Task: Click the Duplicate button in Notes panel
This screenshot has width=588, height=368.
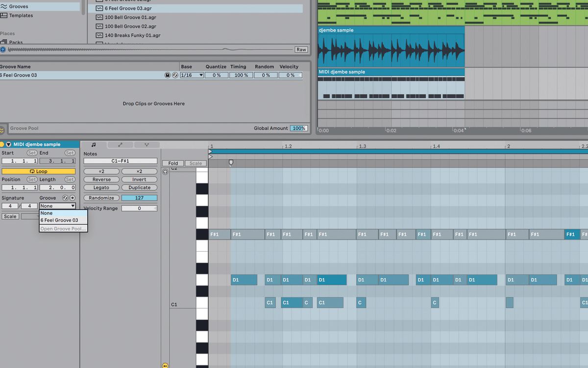Action: (x=139, y=187)
